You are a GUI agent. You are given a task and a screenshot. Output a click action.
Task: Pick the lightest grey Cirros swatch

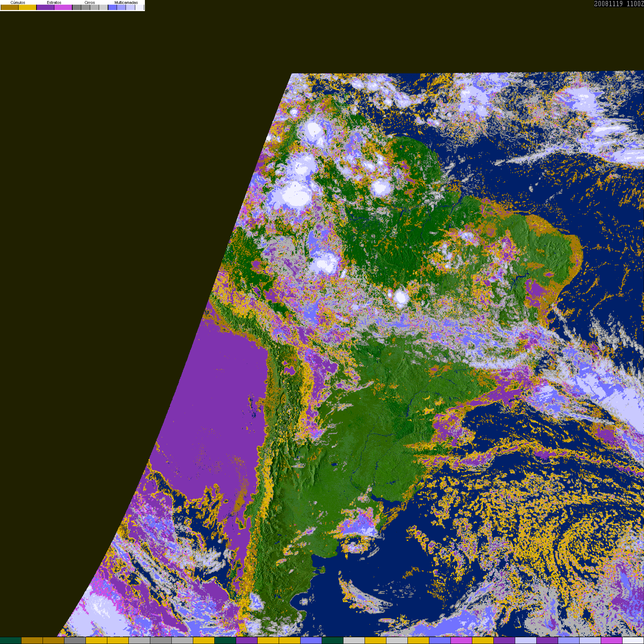point(103,7)
